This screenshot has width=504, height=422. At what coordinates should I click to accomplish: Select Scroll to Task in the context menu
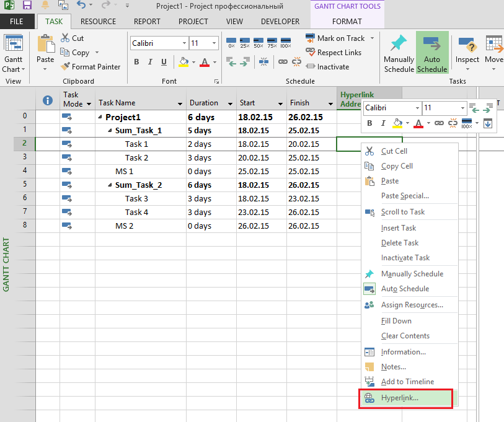[x=410, y=212]
